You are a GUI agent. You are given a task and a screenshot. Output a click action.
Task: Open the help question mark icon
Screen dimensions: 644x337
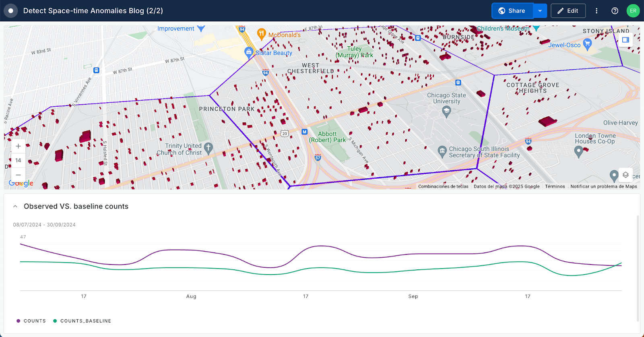(615, 11)
